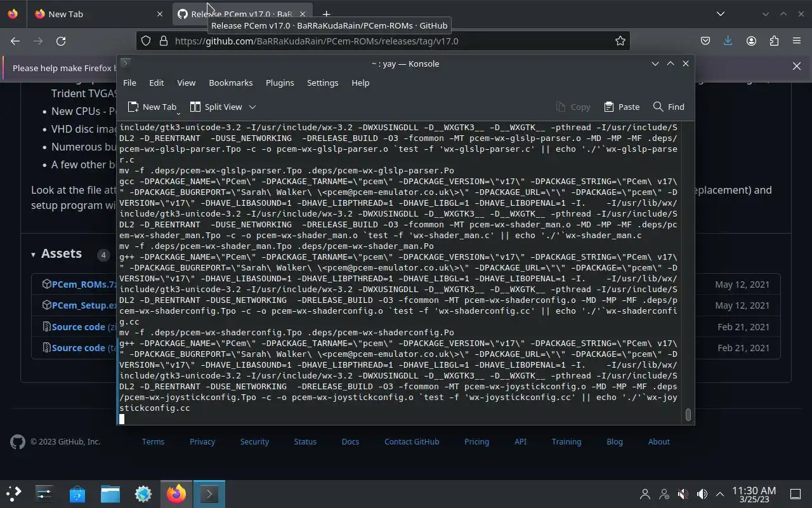List all Firefox tabs dropdown

pyautogui.click(x=720, y=14)
